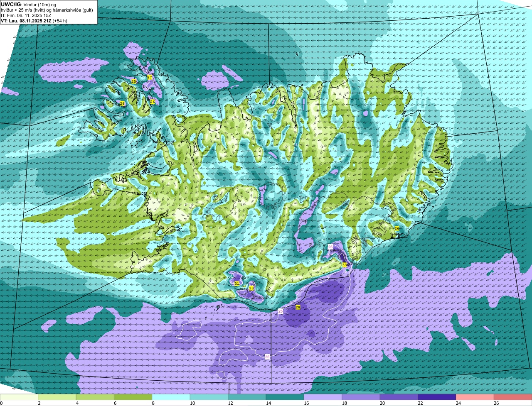Click the palest 0–2 m/s legend swatch
Image resolution: width=532 pixels, height=406 pixels.
(19, 397)
